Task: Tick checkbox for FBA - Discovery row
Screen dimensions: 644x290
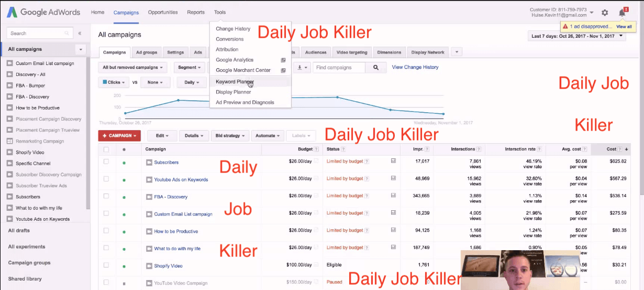Action: pos(106,196)
